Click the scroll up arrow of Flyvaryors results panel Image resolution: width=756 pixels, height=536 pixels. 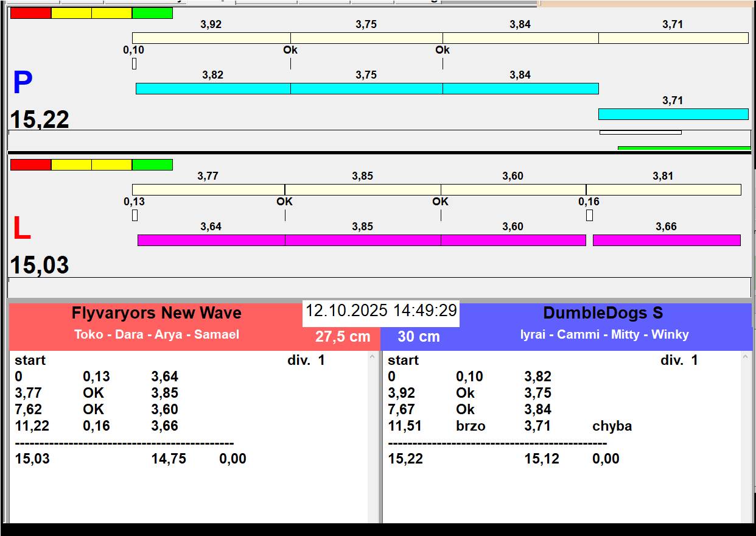[x=373, y=358]
